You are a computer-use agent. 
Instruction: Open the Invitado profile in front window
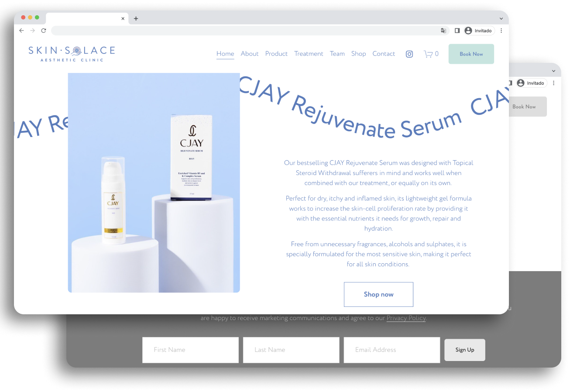click(479, 31)
